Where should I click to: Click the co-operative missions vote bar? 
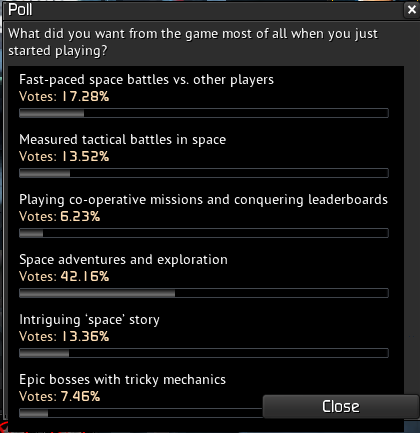pyautogui.click(x=204, y=233)
